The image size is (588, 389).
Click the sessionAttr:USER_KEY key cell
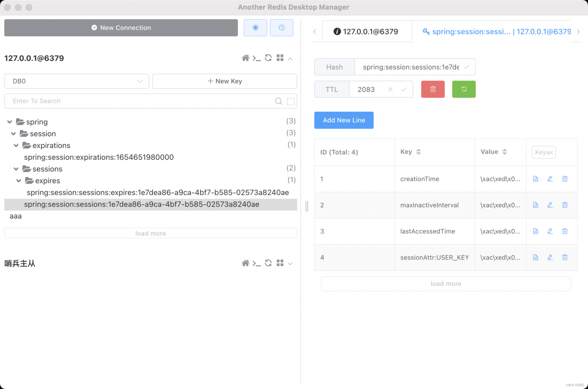(435, 258)
